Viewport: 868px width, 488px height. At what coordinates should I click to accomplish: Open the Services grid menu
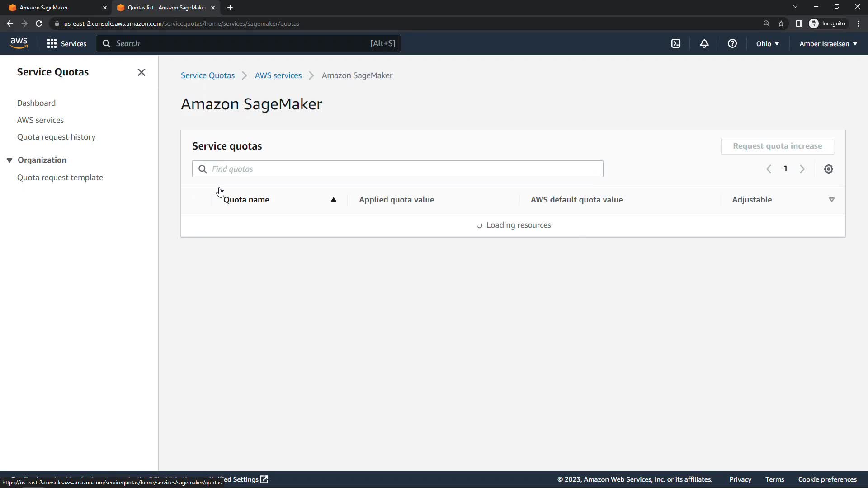pyautogui.click(x=66, y=43)
